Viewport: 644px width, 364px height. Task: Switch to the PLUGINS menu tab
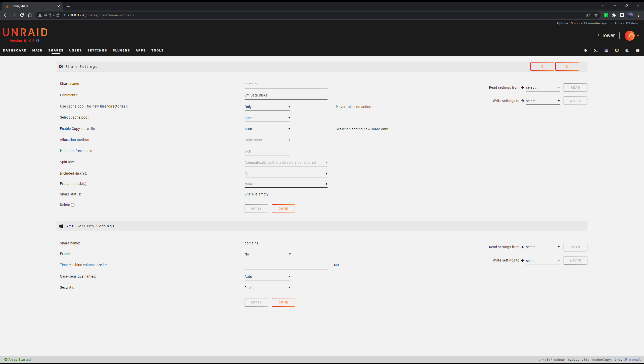(x=121, y=50)
